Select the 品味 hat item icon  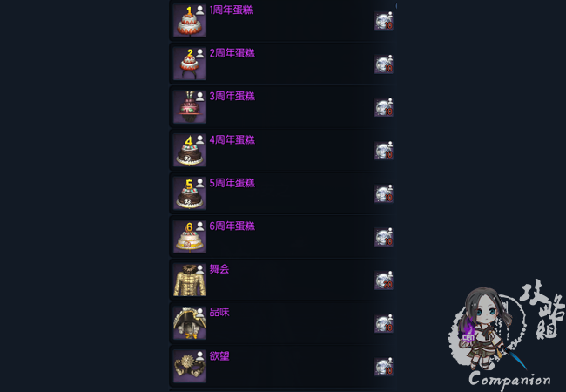[190, 323]
